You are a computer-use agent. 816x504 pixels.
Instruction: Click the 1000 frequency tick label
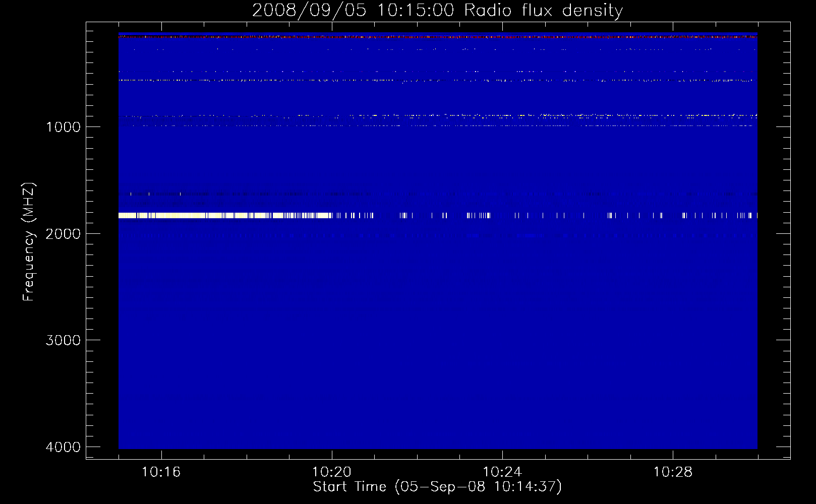63,127
